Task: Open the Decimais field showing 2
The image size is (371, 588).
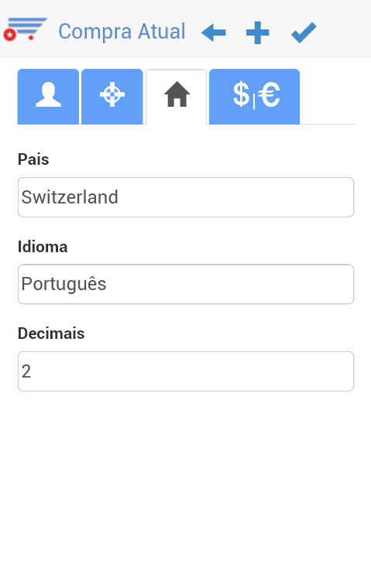Action: (186, 371)
